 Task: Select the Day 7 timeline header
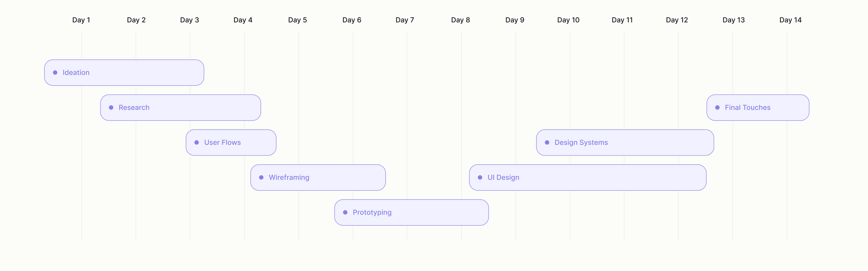pyautogui.click(x=405, y=20)
